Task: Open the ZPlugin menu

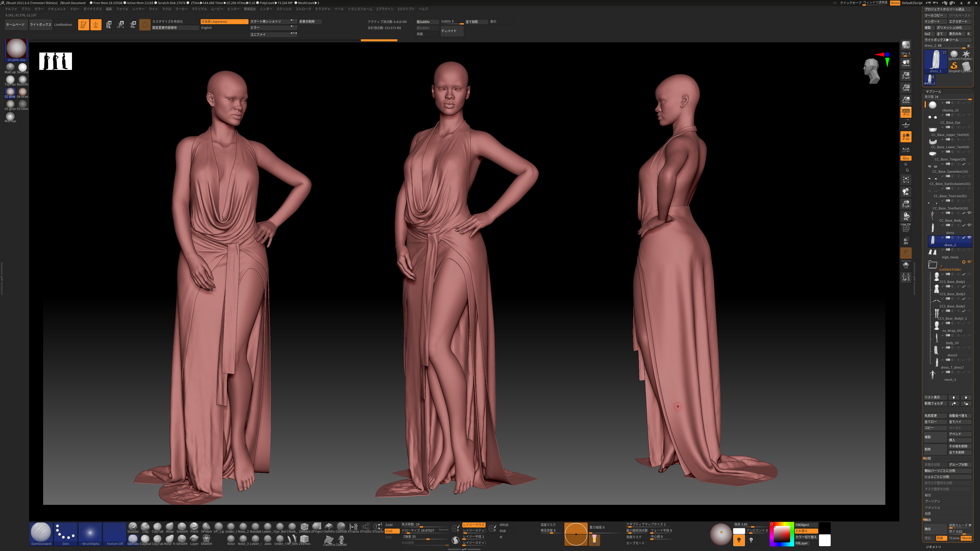Action: click(x=385, y=9)
